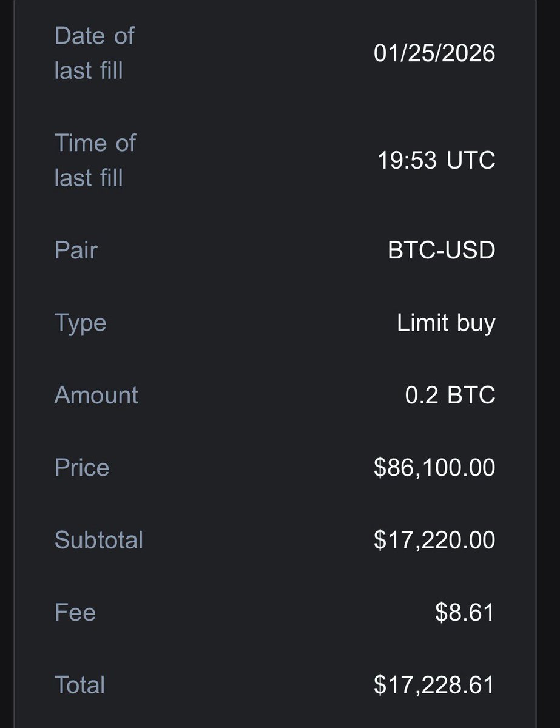
Task: Select the $17,228.61 total value
Action: [434, 685]
